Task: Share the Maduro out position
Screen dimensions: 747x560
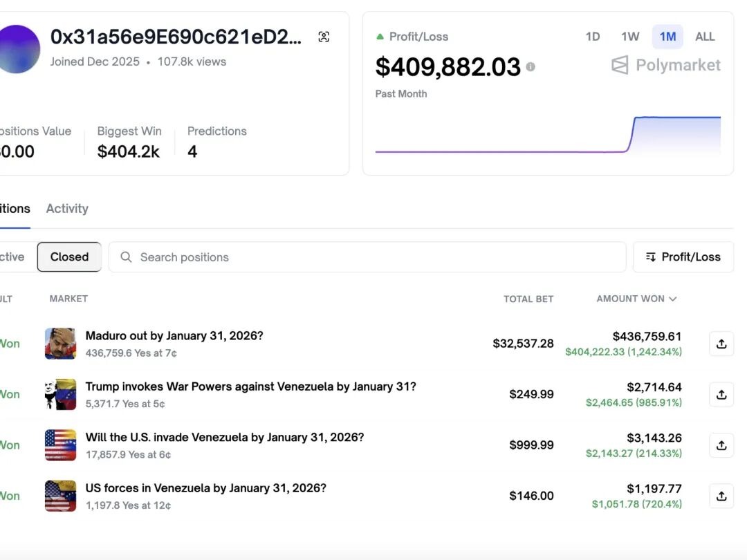Action: 721,344
